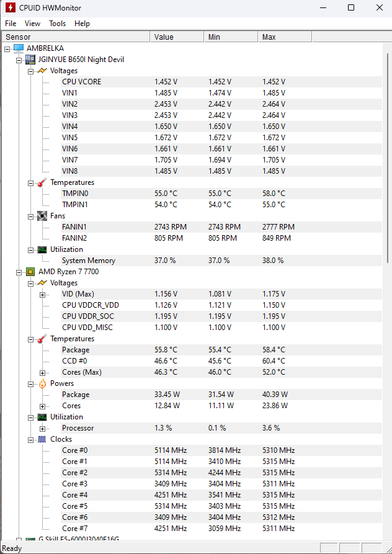Select the CCD #0 temperature row

[221, 361]
